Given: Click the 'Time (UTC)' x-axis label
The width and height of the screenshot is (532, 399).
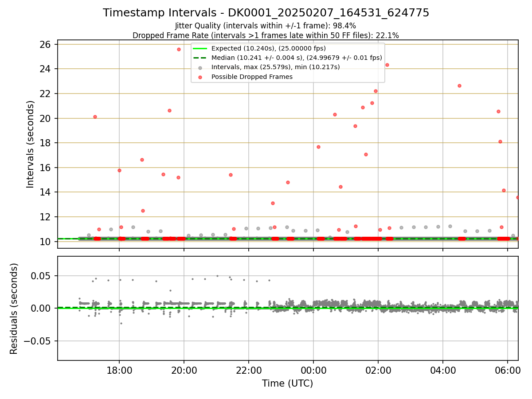Looking at the screenshot, I should [288, 383].
